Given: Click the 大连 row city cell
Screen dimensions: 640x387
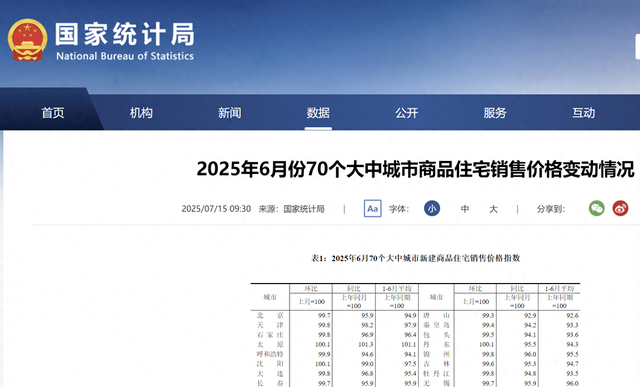Looking at the screenshot, I should [270, 374].
